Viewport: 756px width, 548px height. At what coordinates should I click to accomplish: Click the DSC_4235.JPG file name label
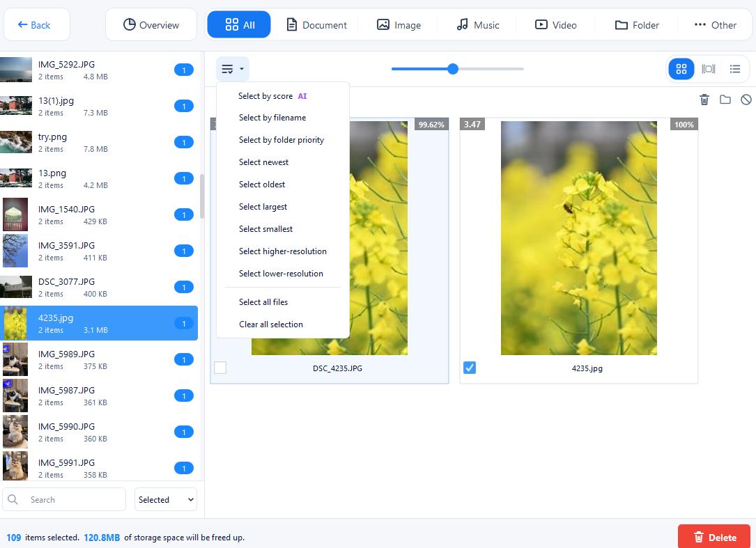tap(337, 368)
